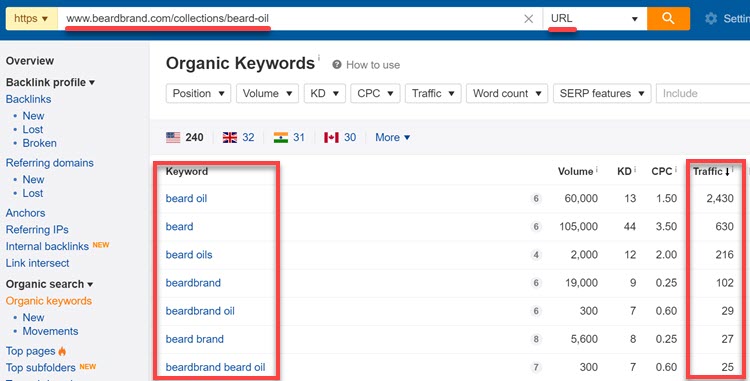Screen dimensions: 750x381
Task: Open the Position filter dropdown
Action: pyautogui.click(x=199, y=93)
